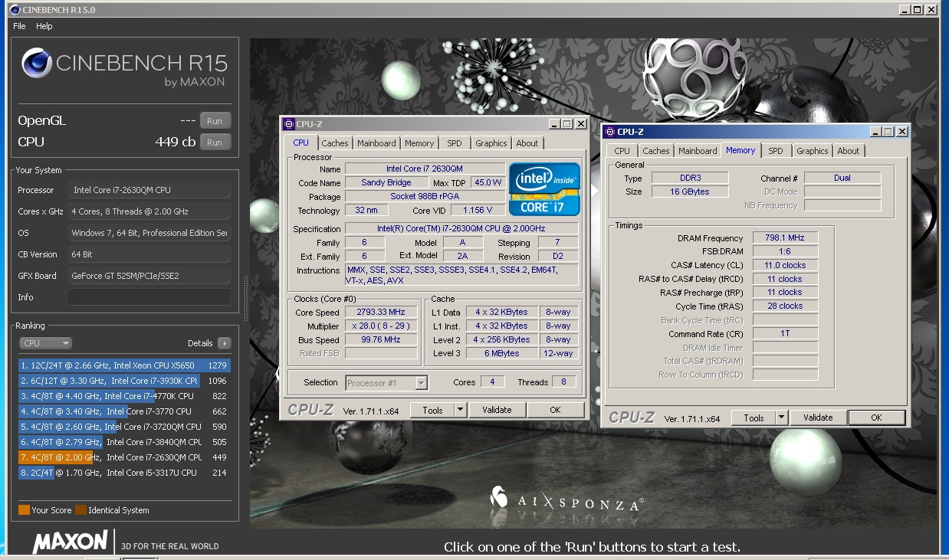
Task: Switch to About tab in right CPU-Z
Action: [x=849, y=151]
